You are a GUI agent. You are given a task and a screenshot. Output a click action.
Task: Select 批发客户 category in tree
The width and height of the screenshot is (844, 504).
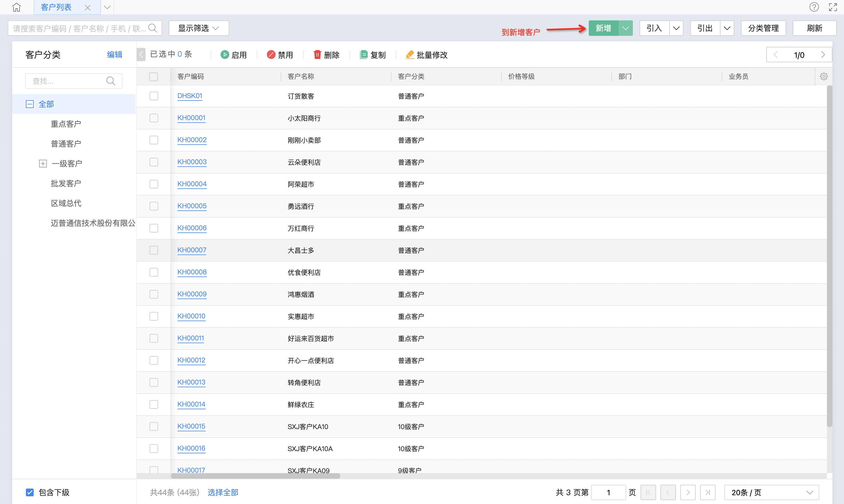pyautogui.click(x=66, y=183)
